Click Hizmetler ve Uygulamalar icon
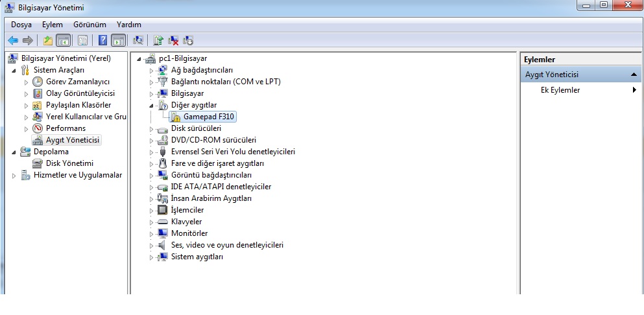Image resolution: width=644 pixels, height=315 pixels. click(x=25, y=176)
